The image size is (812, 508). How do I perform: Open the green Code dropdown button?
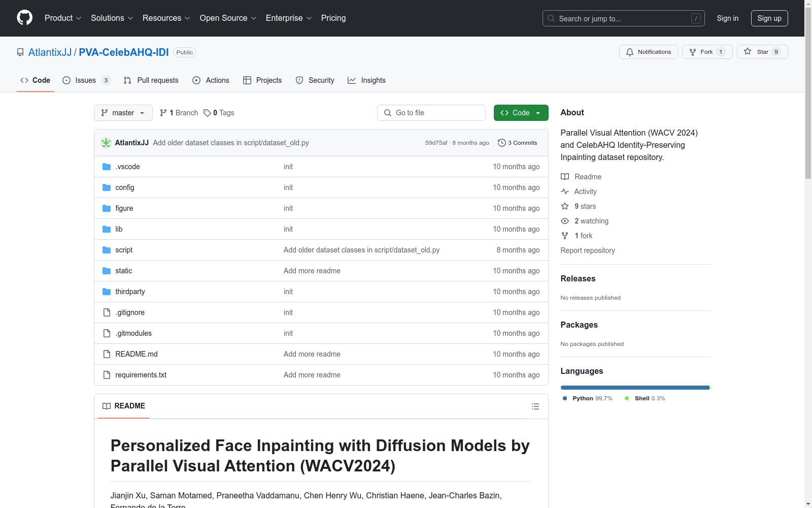(x=521, y=113)
